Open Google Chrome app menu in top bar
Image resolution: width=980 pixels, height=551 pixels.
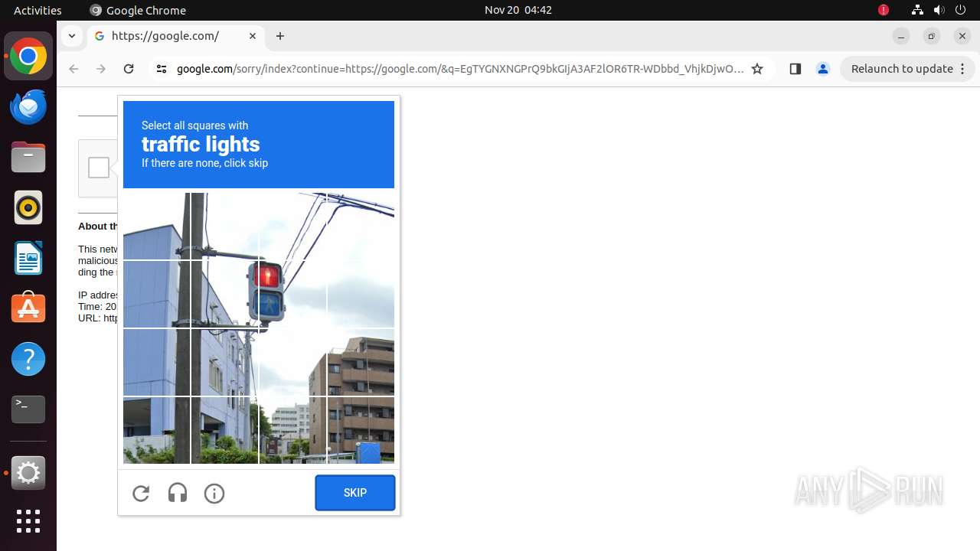pos(138,10)
